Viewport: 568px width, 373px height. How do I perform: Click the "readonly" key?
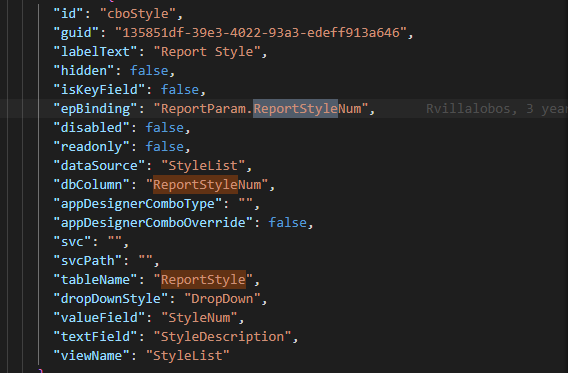coord(91,147)
